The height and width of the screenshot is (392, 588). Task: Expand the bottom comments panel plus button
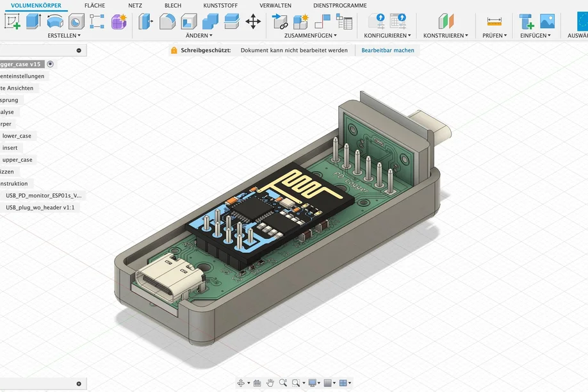tap(79, 384)
